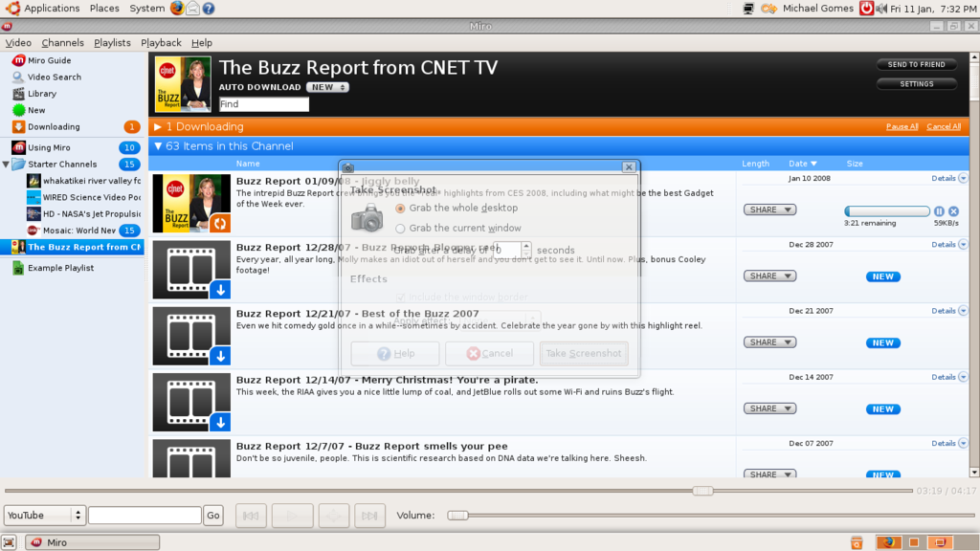Select The Buzz Report from CNET channel
The height and width of the screenshot is (551, 980).
pos(72,247)
